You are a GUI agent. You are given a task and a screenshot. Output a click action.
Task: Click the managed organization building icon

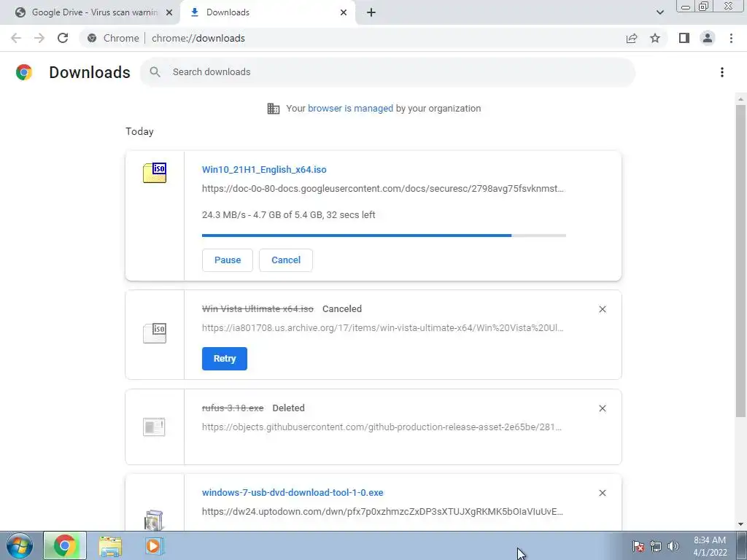coord(274,109)
